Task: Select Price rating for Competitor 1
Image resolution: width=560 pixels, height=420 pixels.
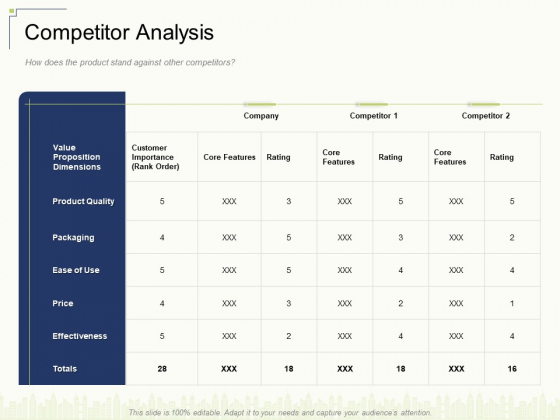Action: click(401, 303)
